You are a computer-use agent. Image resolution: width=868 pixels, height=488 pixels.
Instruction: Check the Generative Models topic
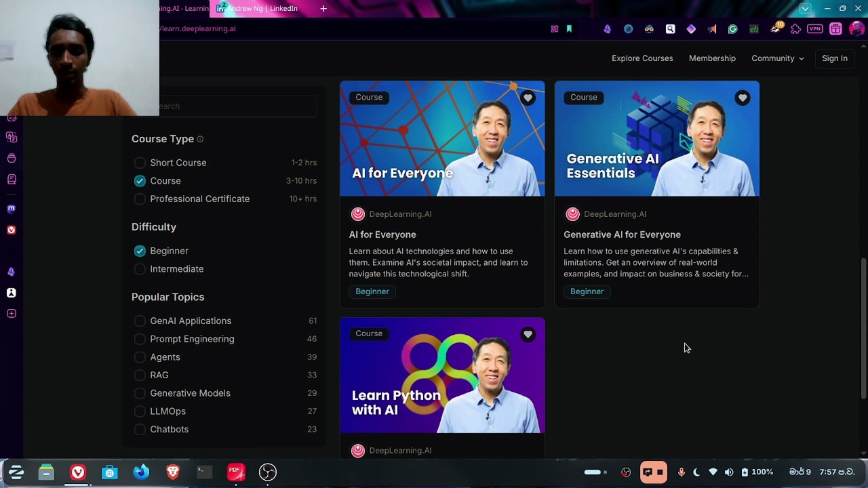point(140,393)
